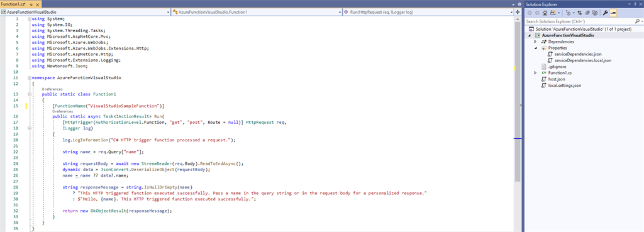
Task: Click the .gitignore file icon
Action: [x=544, y=67]
